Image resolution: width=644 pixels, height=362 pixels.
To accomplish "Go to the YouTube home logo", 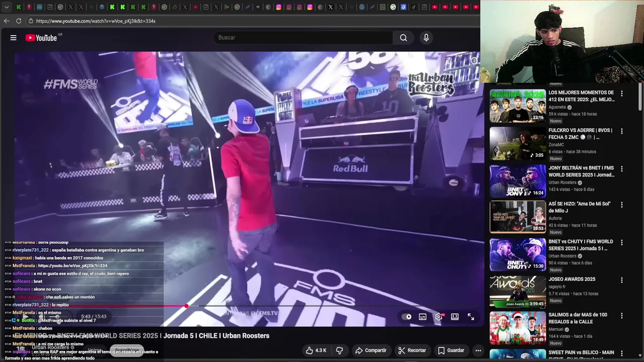I will tap(41, 38).
